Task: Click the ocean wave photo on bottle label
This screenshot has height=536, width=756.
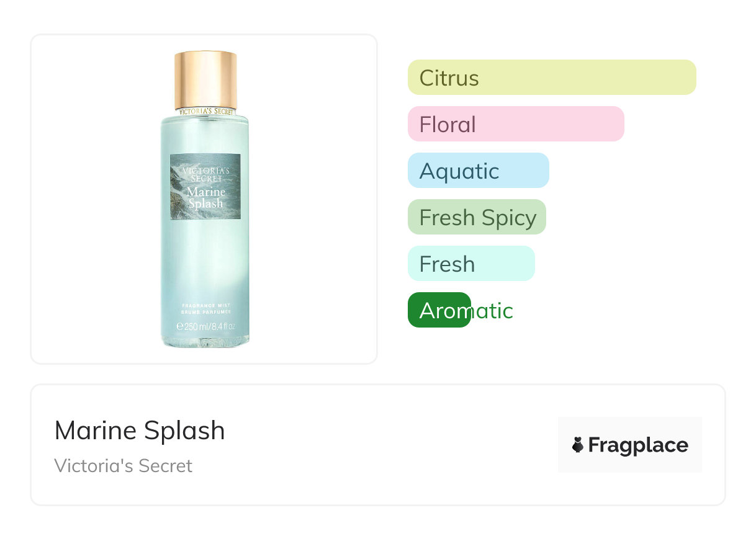Action: 186,210
